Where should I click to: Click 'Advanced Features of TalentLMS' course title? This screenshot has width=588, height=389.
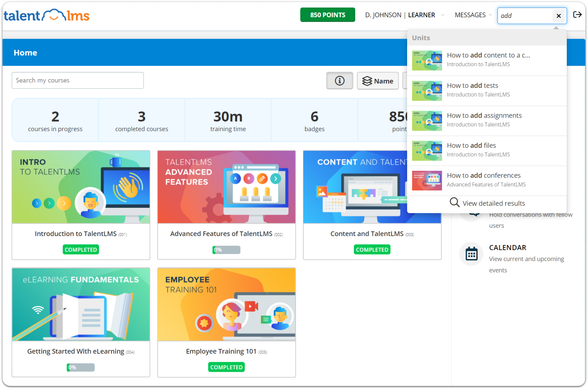(x=221, y=233)
